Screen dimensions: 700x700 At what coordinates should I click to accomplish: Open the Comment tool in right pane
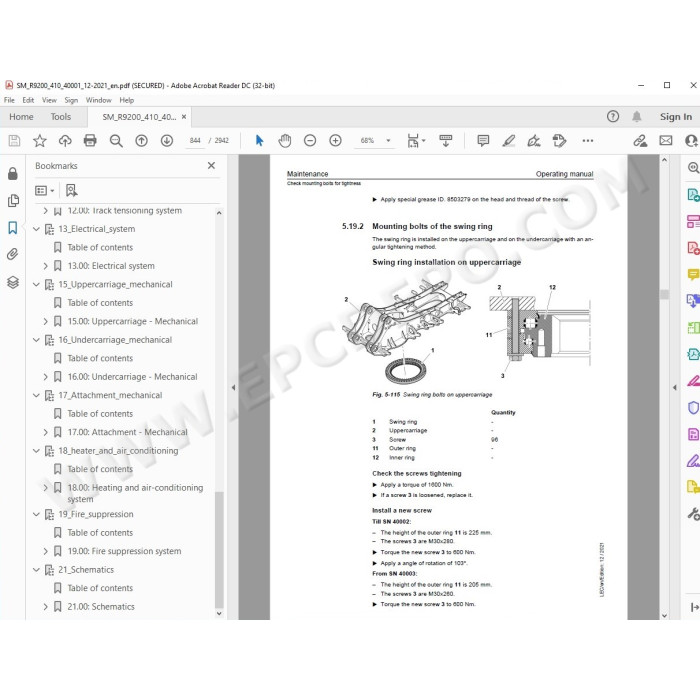coord(693,274)
